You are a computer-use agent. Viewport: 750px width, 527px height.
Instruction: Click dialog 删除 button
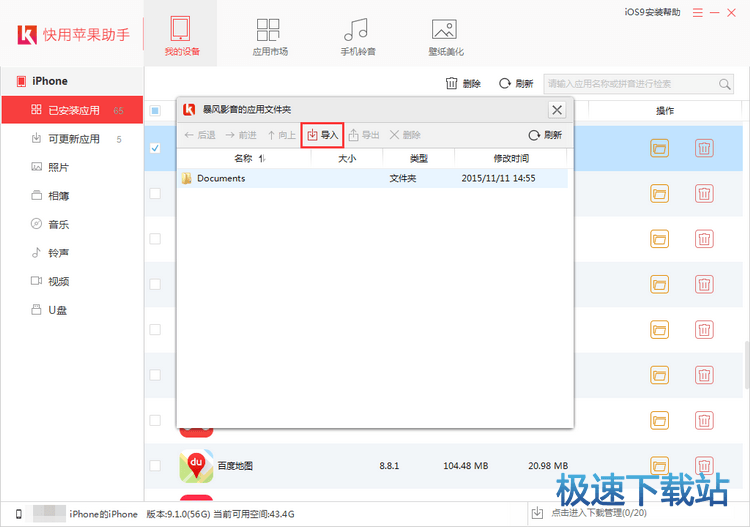coord(405,135)
